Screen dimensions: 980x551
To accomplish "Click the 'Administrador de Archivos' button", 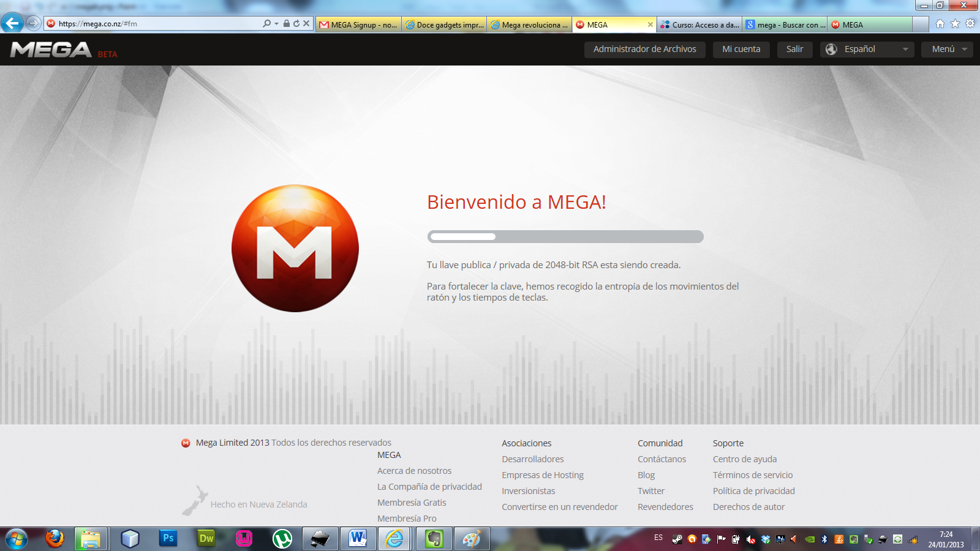I will click(644, 49).
